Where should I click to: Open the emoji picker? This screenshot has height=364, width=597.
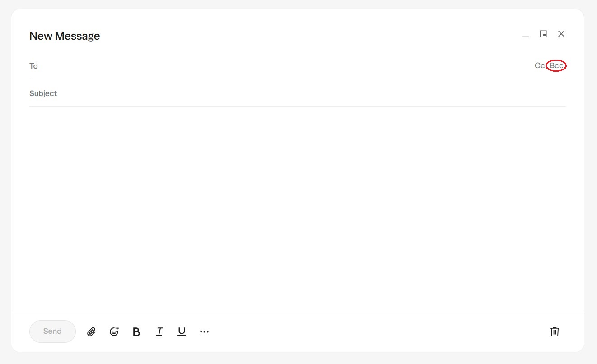(114, 332)
